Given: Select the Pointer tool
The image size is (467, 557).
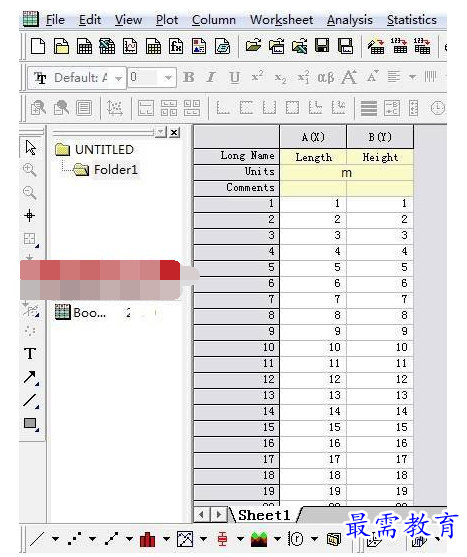Looking at the screenshot, I should click(31, 147).
